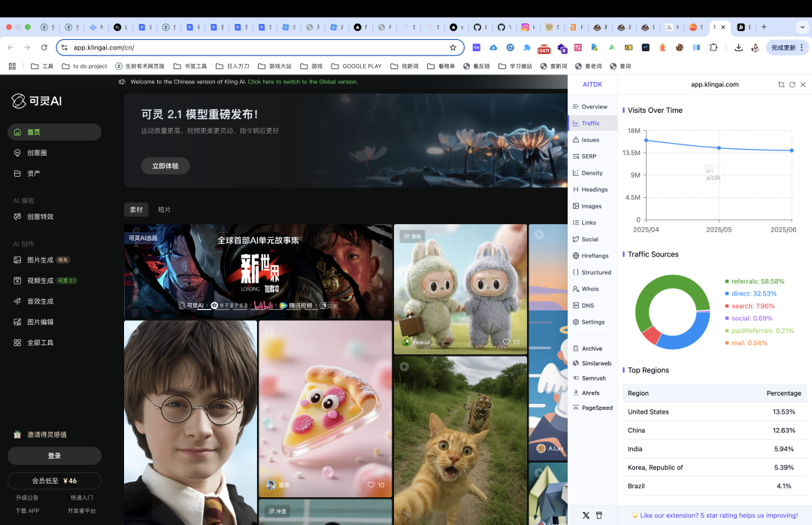Open the 新世界 AI story banner thumbnail

point(258,271)
